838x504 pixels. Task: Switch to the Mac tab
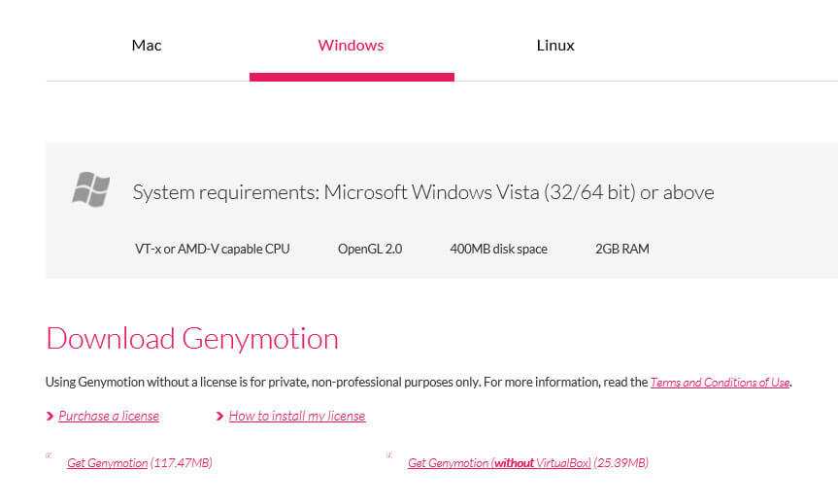coord(147,46)
